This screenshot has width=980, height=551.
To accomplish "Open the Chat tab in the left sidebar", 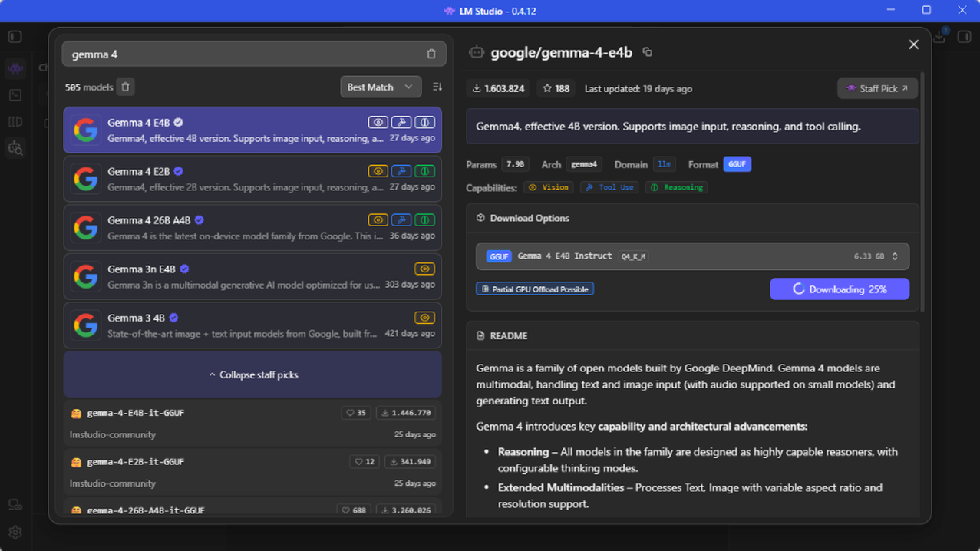I will point(15,68).
